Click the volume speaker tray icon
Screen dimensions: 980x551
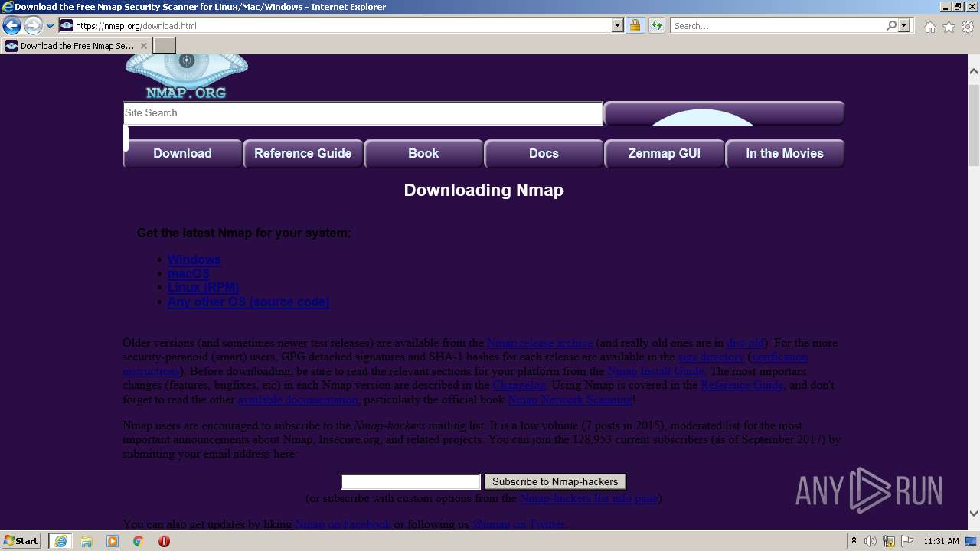coord(871,541)
